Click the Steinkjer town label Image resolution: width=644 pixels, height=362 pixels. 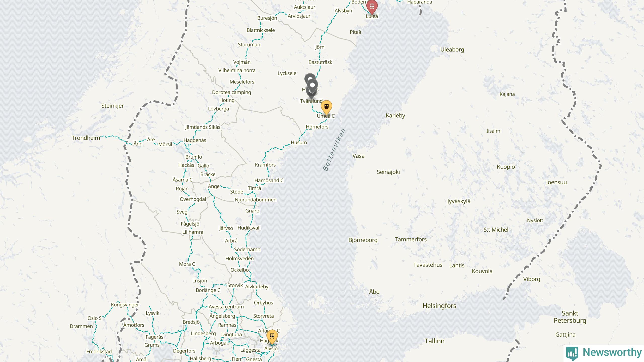coord(112,106)
